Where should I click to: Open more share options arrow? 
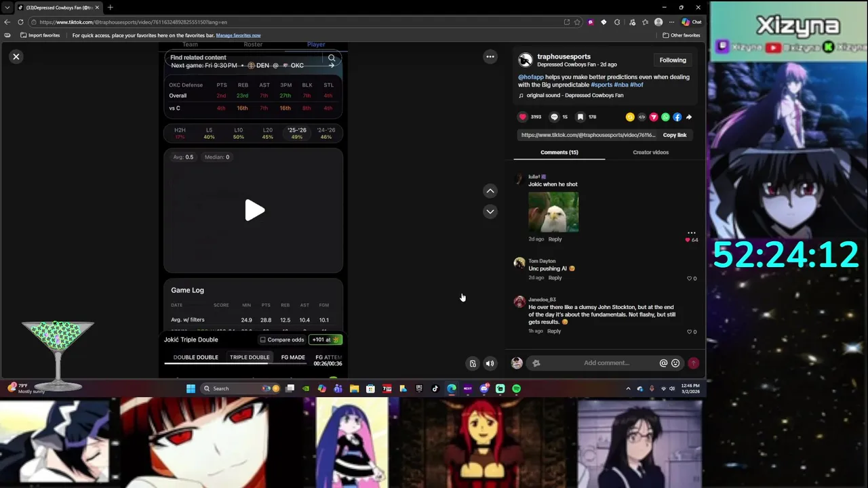pos(689,117)
